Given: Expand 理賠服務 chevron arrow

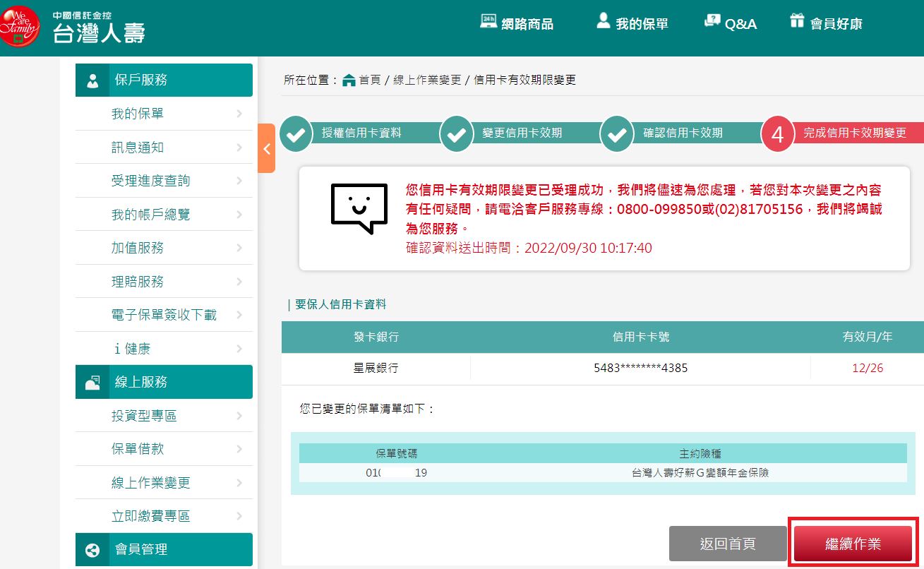Looking at the screenshot, I should click(239, 282).
